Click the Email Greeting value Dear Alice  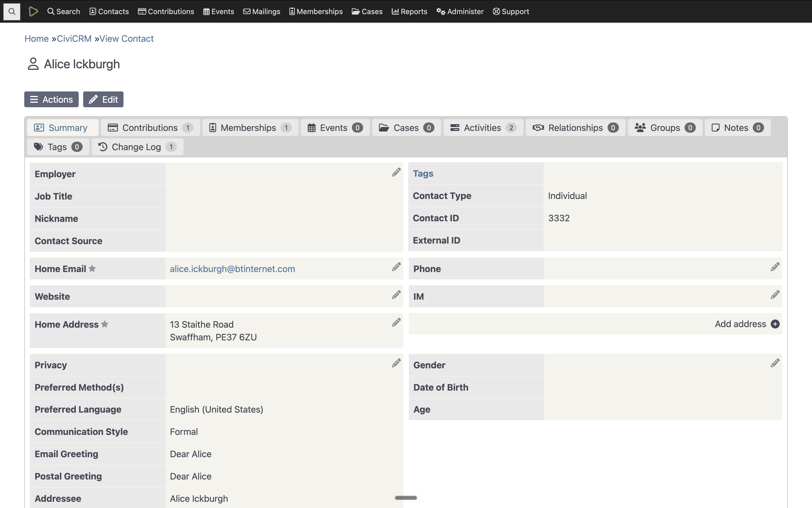191,454
